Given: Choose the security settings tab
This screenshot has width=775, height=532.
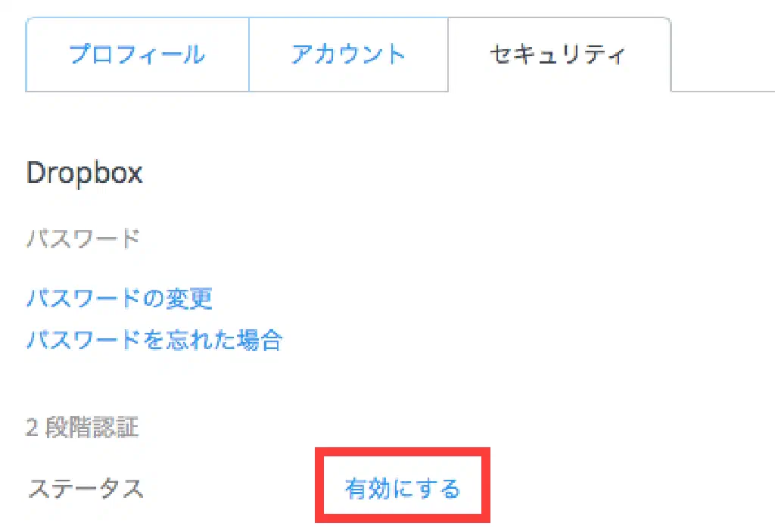Looking at the screenshot, I should click(558, 55).
